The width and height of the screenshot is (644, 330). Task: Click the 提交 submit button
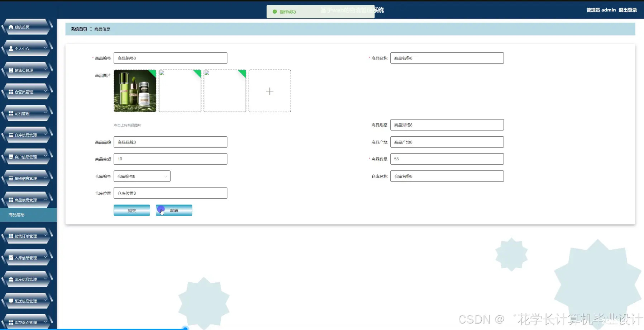[132, 210]
